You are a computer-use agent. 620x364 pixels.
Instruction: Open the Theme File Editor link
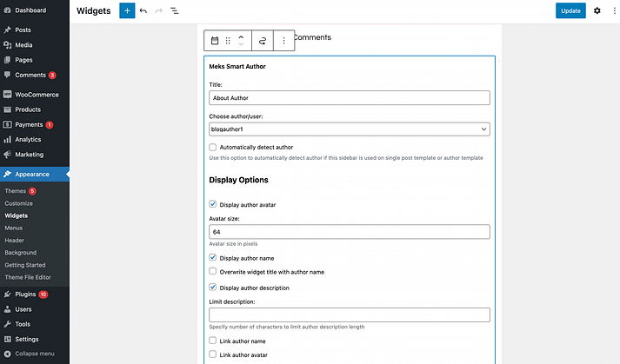[x=29, y=277]
